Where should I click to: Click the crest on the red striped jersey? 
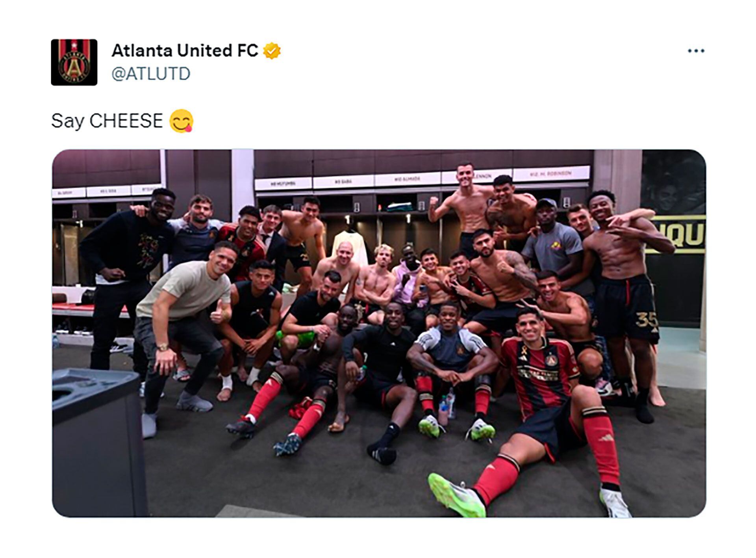[x=551, y=360]
